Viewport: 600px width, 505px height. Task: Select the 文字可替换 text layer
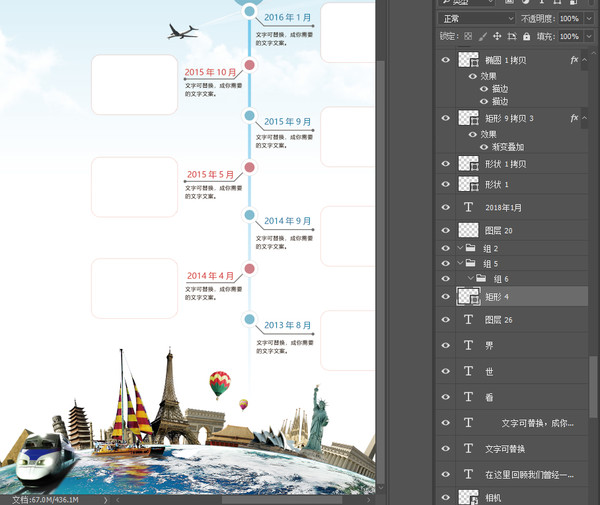tap(512, 448)
